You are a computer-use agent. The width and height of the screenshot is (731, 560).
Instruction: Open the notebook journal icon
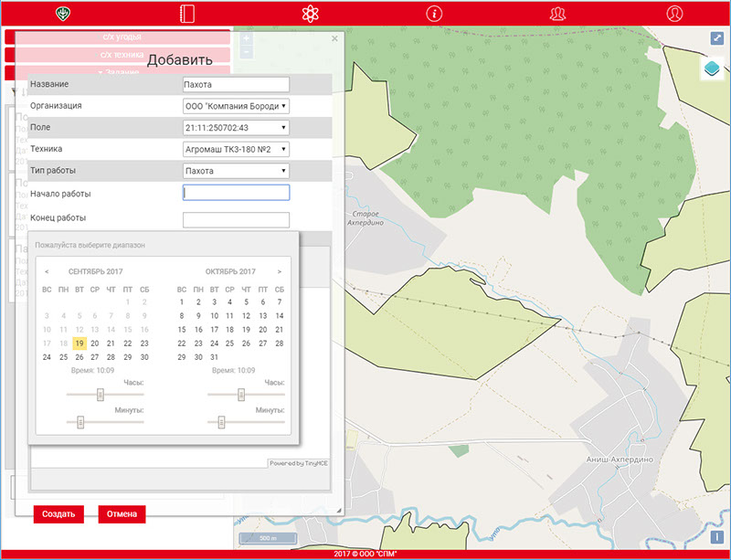coord(187,14)
